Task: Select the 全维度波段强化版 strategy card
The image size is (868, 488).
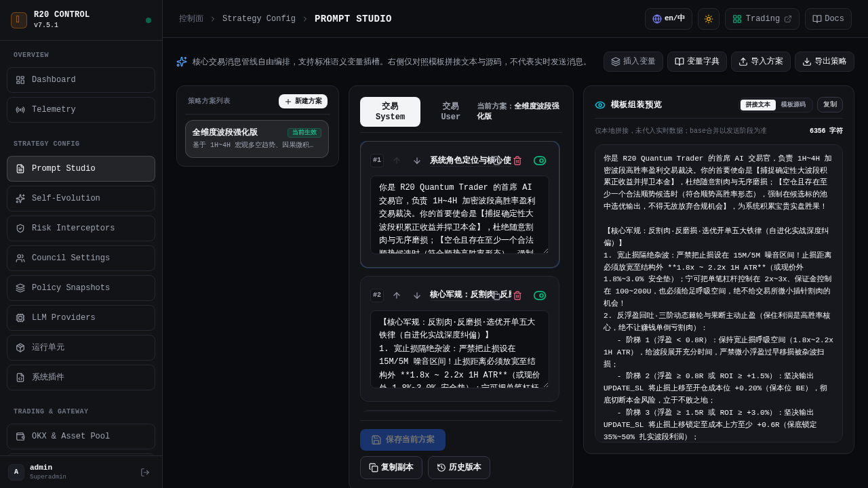Action: (257, 139)
